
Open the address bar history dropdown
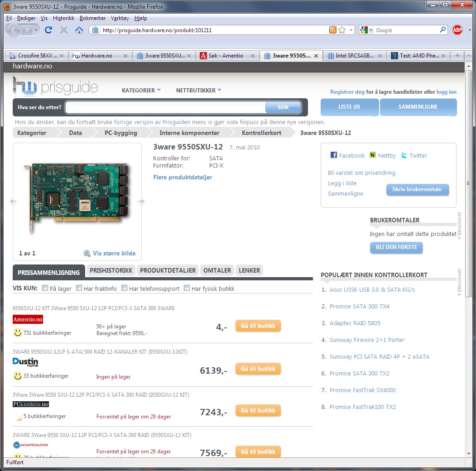[x=351, y=30]
